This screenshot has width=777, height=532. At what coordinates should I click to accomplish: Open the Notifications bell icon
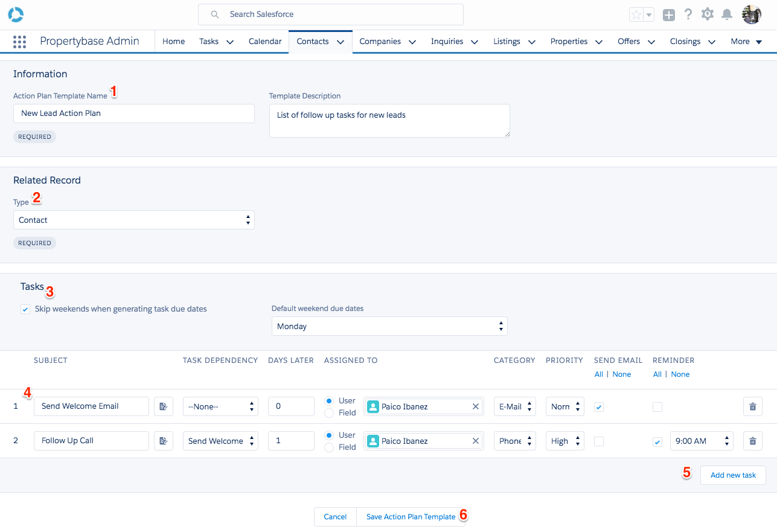click(x=727, y=14)
